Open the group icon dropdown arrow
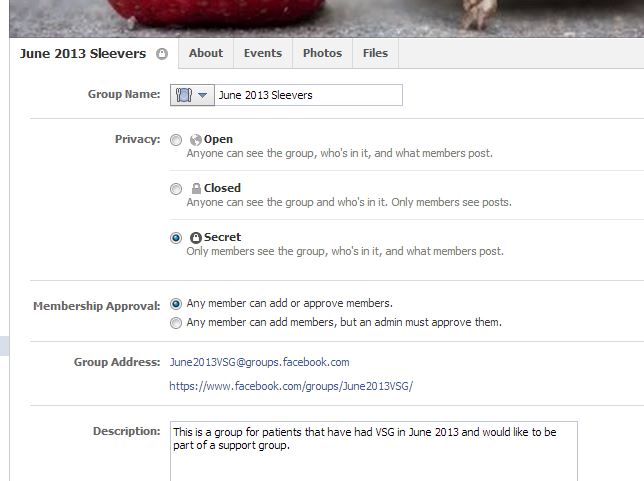Screen dimensions: 644x481 (x=202, y=95)
